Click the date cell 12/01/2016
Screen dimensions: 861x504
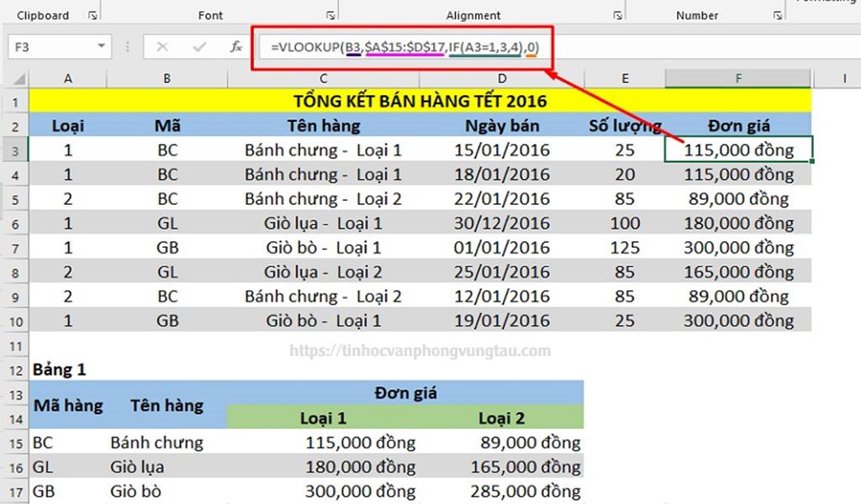[502, 297]
